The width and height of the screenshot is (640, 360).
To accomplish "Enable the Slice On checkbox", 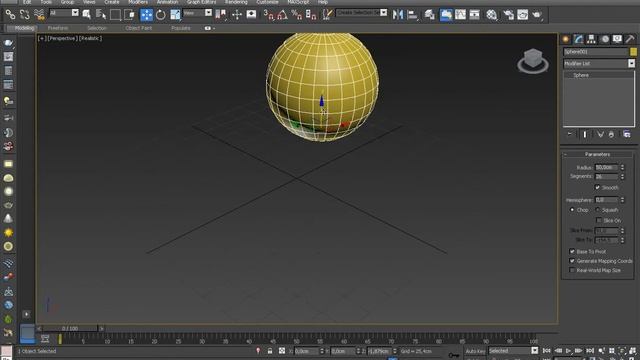I will coord(599,220).
